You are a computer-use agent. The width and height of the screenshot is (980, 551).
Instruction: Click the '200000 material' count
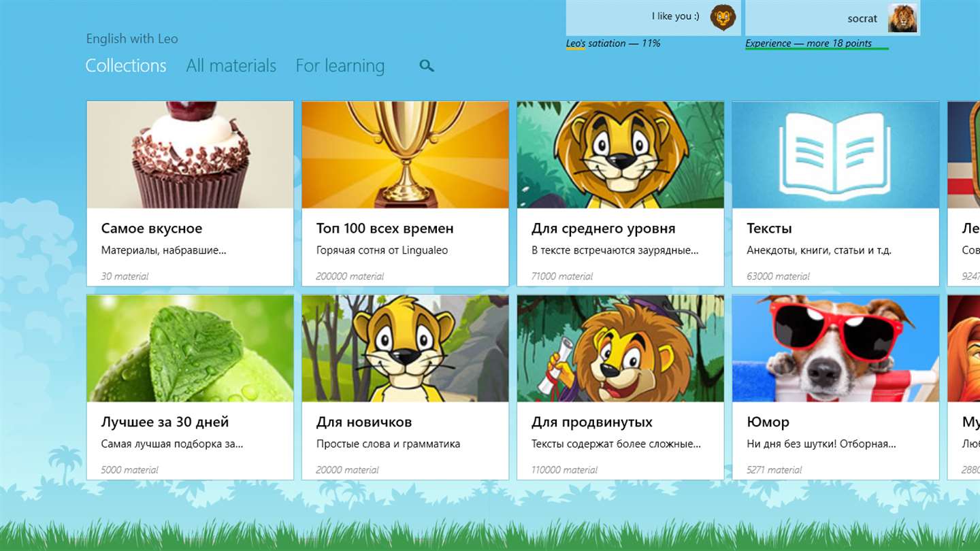point(350,276)
